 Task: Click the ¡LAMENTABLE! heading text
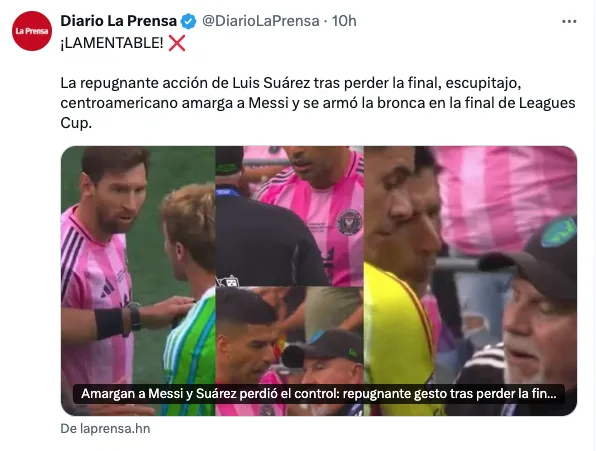click(112, 43)
